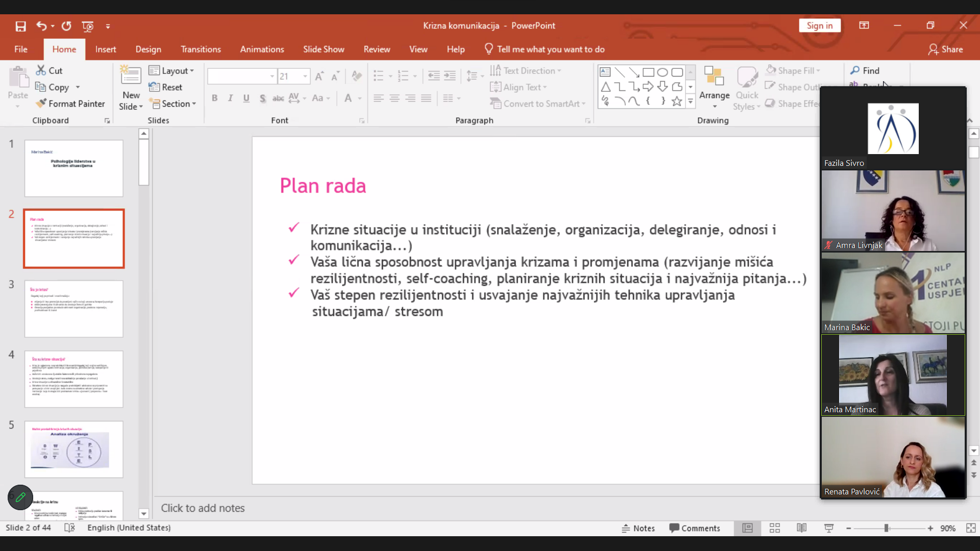Screen dimensions: 980x551
Task: Open Align Text dropdown
Action: click(x=518, y=87)
